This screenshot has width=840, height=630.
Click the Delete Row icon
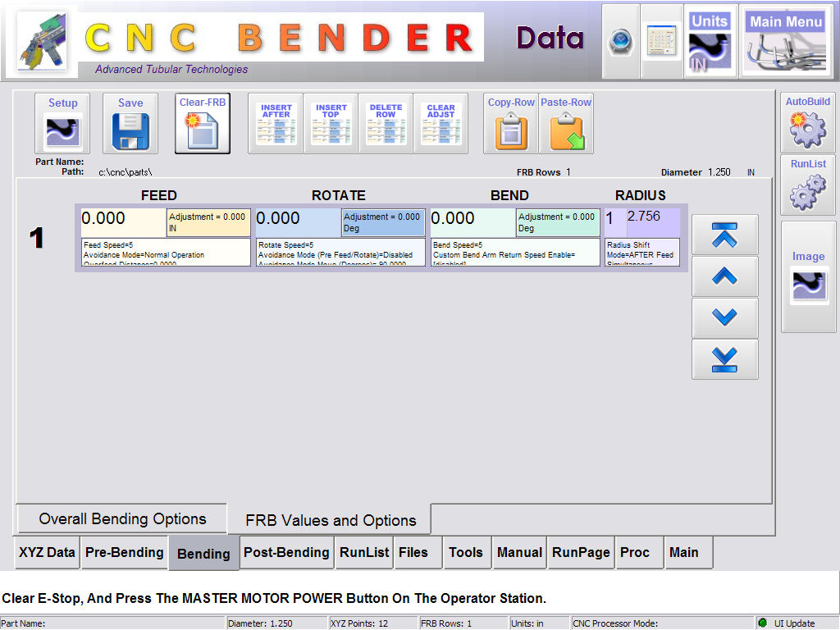pos(386,124)
